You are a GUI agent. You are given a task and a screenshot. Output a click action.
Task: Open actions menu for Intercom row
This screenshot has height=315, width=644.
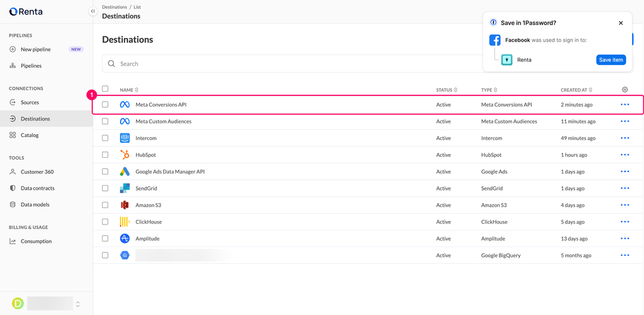point(625,138)
